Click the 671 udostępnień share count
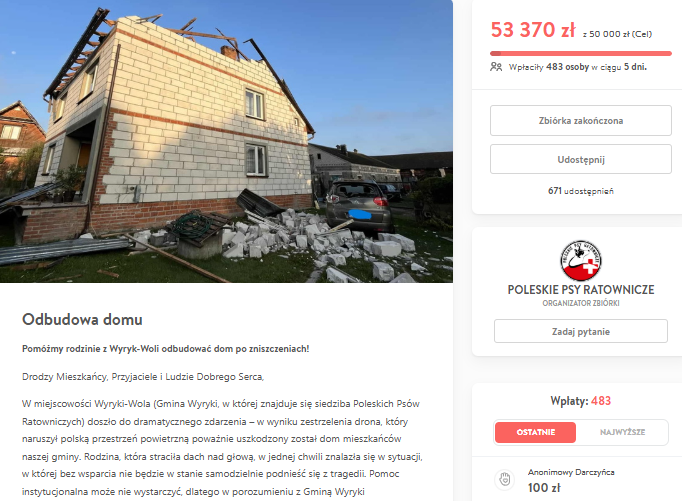 581,191
